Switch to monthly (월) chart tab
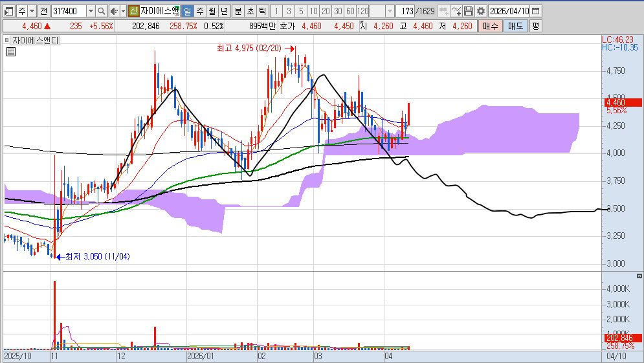This screenshot has height=363, width=644. pyautogui.click(x=211, y=11)
